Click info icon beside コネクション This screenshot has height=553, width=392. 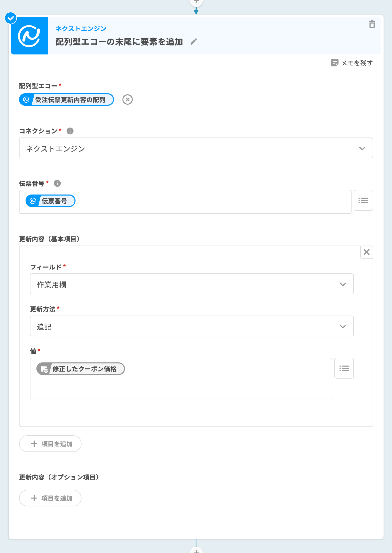point(70,131)
